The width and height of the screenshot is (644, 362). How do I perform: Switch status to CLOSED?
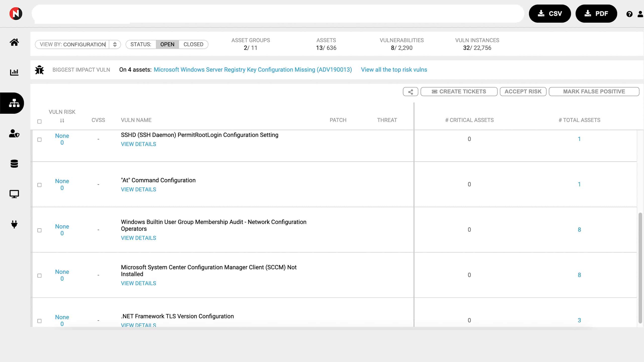point(193,45)
